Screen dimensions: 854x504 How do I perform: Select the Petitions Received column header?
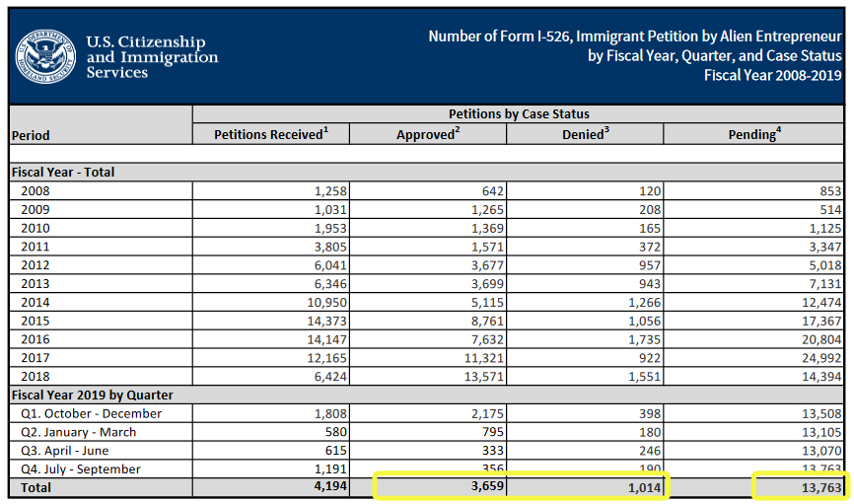coord(270,134)
